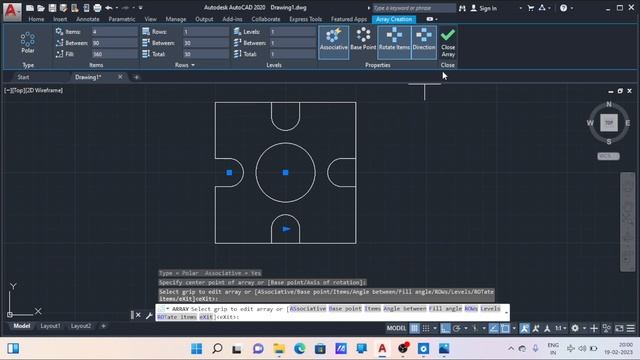The width and height of the screenshot is (640, 360).
Task: Click the New drawing quick-access icon
Action: pyautogui.click(x=30, y=8)
